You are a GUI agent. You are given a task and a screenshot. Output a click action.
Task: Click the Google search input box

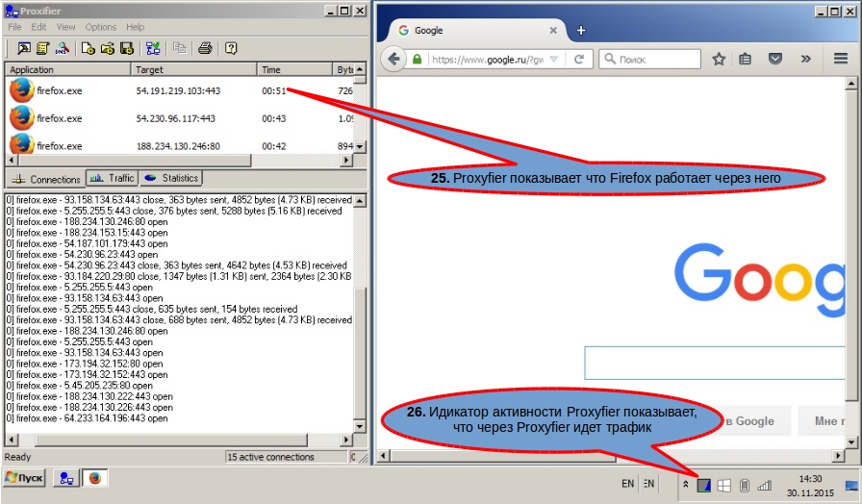click(715, 363)
